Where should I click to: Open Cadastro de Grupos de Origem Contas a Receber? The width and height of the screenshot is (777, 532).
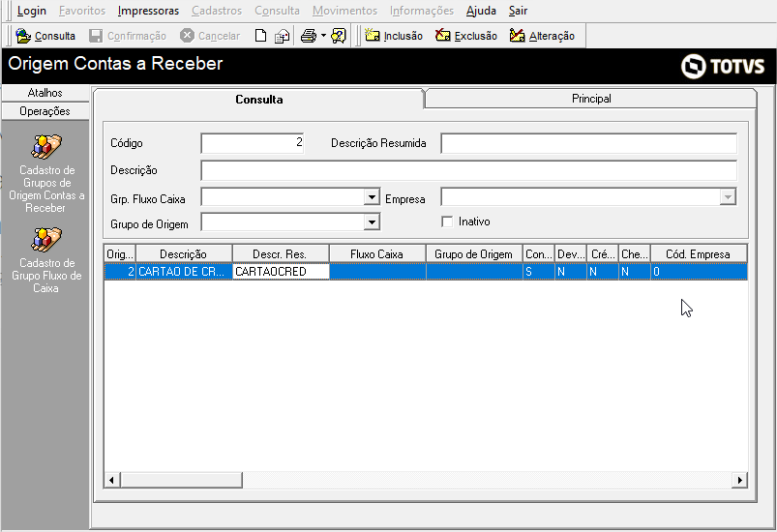pos(46,174)
